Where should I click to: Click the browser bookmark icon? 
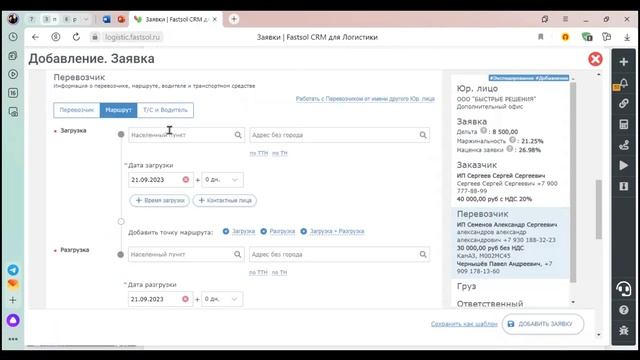540,37
